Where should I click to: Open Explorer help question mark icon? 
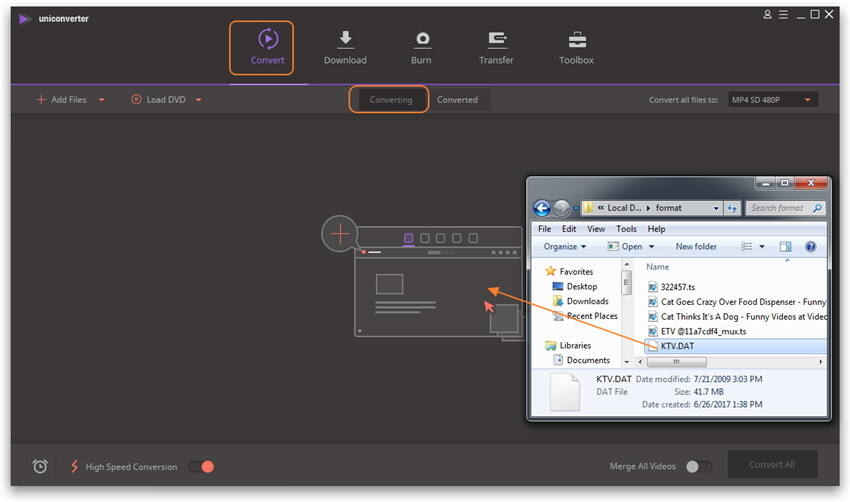tap(810, 247)
